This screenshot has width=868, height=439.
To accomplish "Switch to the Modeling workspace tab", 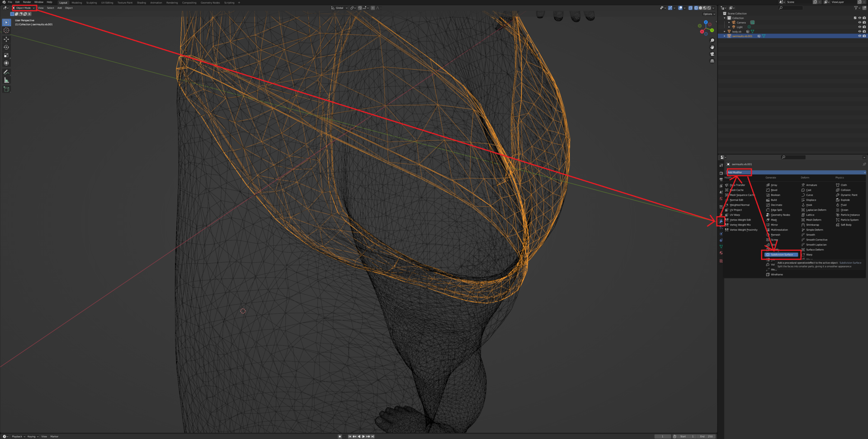I will tap(77, 3).
